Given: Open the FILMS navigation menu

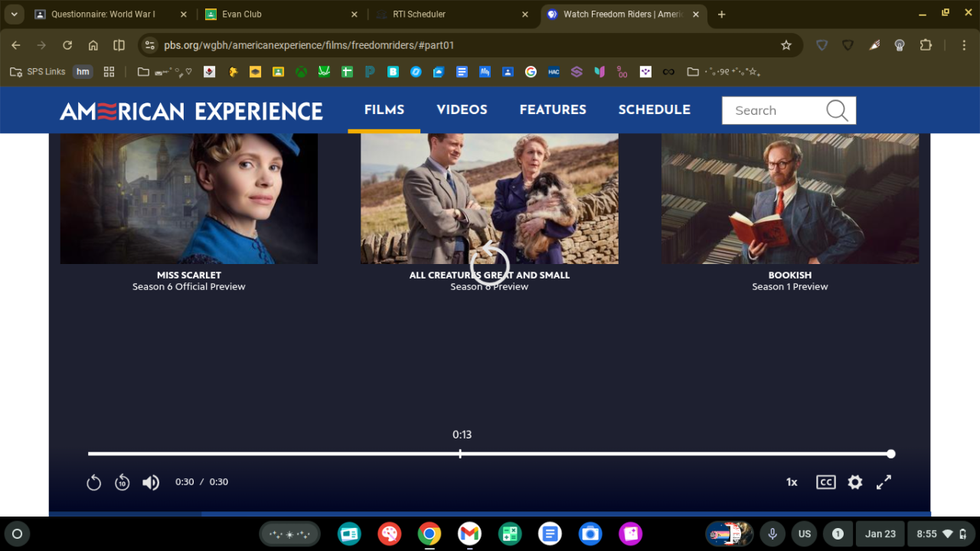Looking at the screenshot, I should pos(384,110).
